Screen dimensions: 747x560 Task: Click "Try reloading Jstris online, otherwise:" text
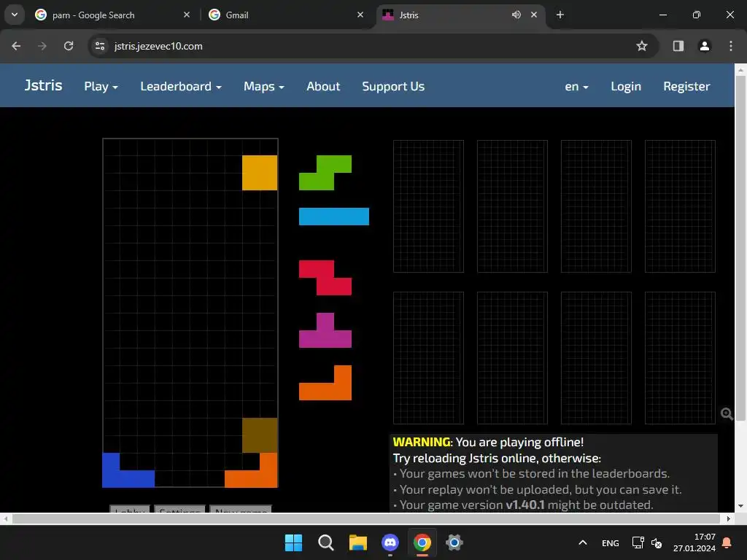pyautogui.click(x=497, y=458)
